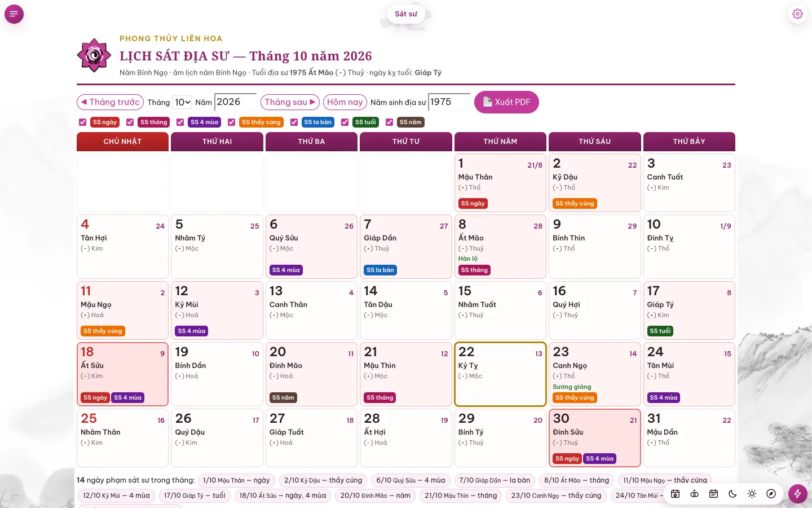Click the starred calendar icon in bottom toolbar
Screen dimensions: 812x508
point(675,494)
